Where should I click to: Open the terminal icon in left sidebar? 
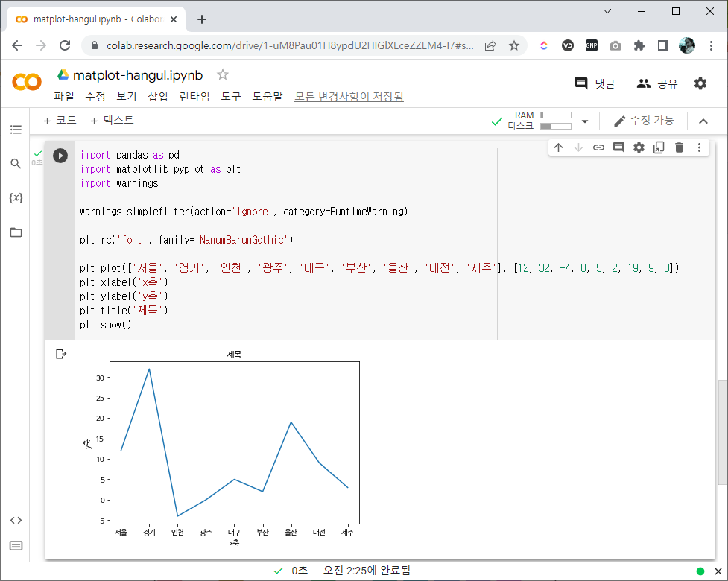pos(16,546)
